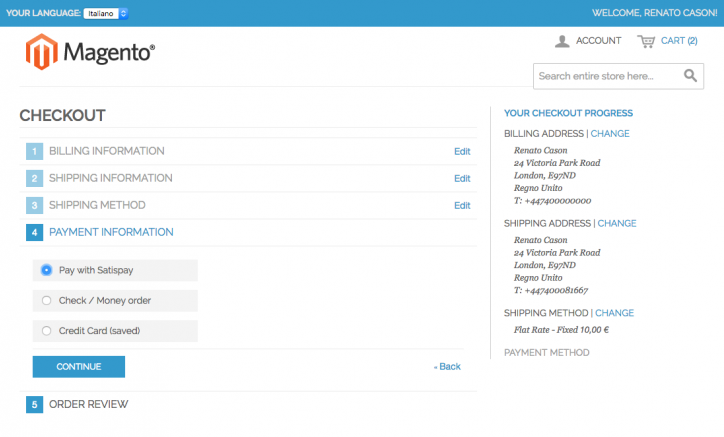Click the Magento logo
This screenshot has height=437, width=724.
90,52
